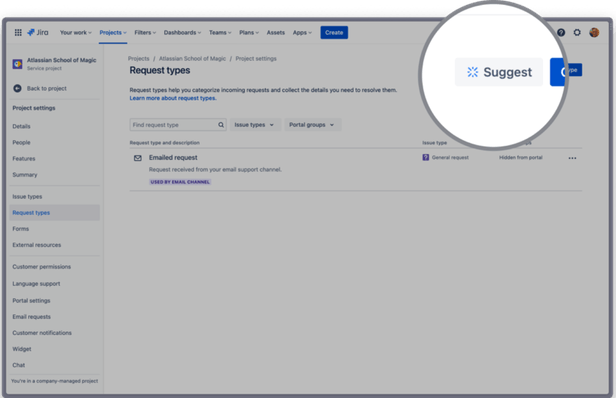616x398 pixels.
Task: Click the search magnifier in Find request type
Action: pos(221,125)
